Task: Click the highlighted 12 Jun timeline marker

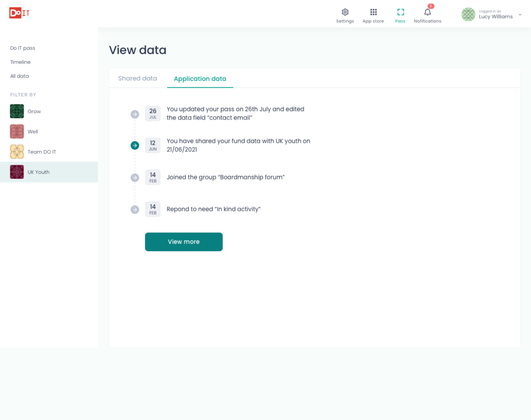Action: click(135, 145)
